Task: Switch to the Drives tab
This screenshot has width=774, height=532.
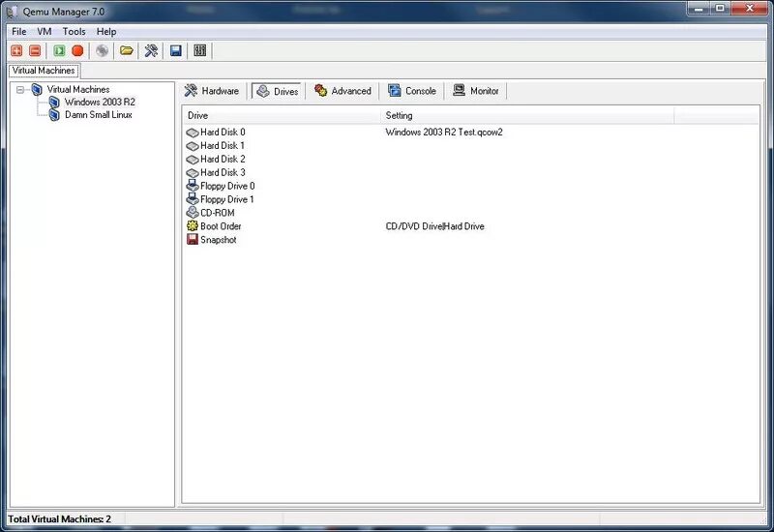Action: [278, 91]
